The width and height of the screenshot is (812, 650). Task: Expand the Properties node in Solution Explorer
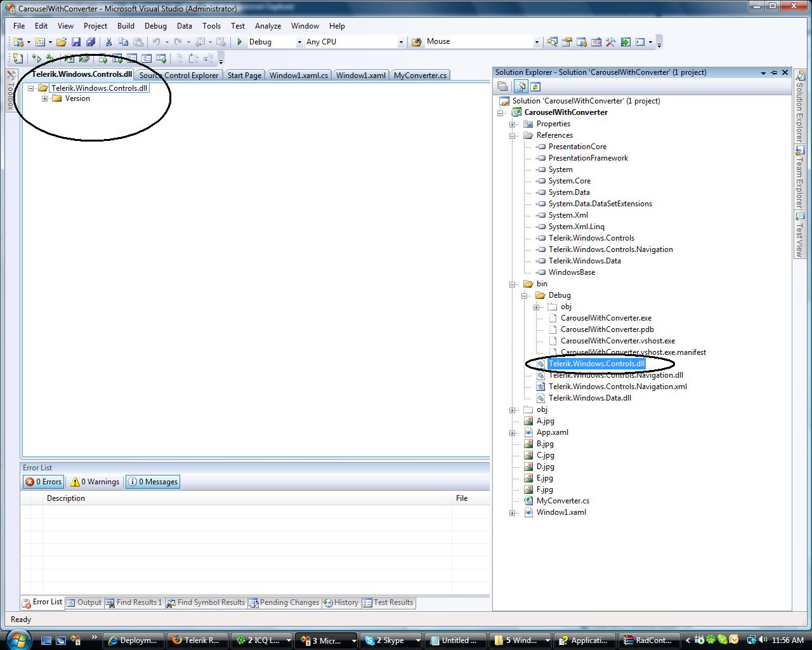[x=513, y=124]
